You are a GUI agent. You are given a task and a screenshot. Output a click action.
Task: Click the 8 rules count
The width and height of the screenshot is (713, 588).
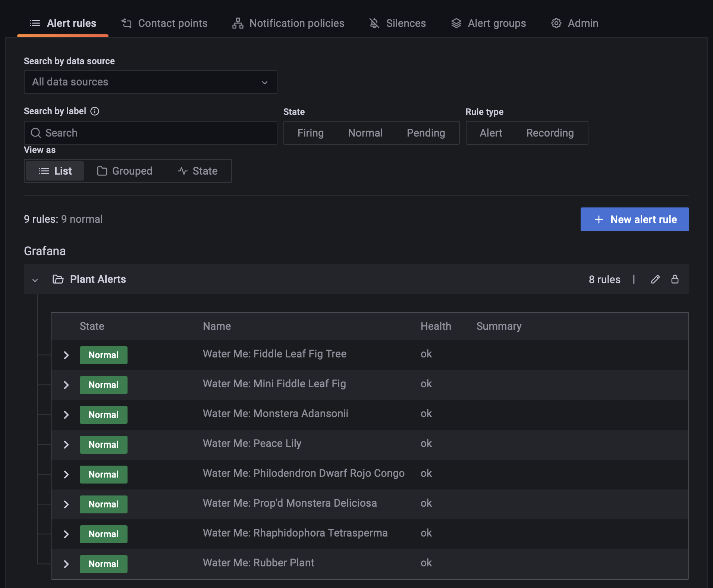click(604, 279)
